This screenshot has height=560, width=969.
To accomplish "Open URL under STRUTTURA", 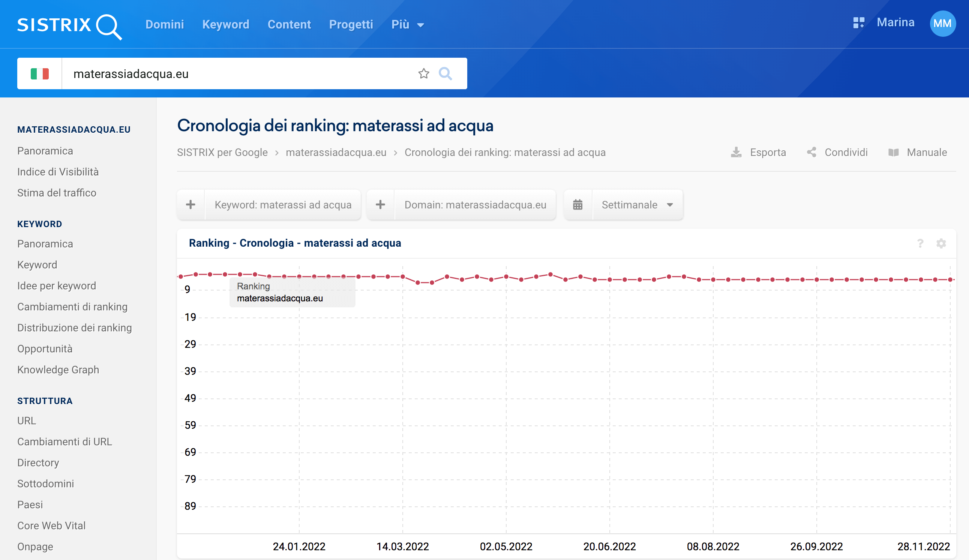I will [x=27, y=421].
